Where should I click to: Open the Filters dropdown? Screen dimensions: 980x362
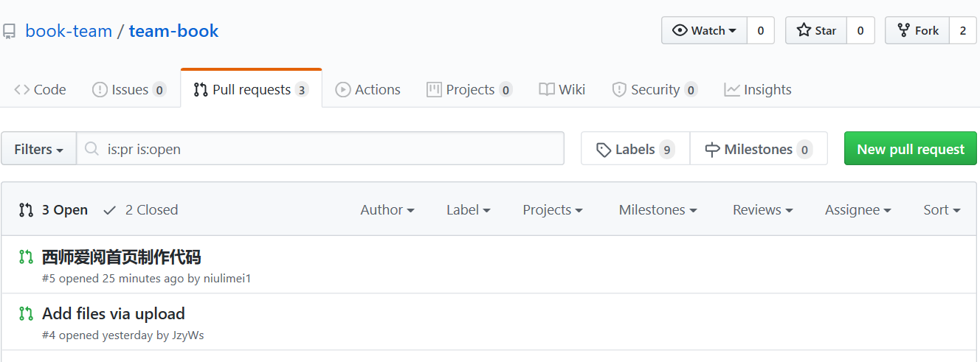click(38, 149)
